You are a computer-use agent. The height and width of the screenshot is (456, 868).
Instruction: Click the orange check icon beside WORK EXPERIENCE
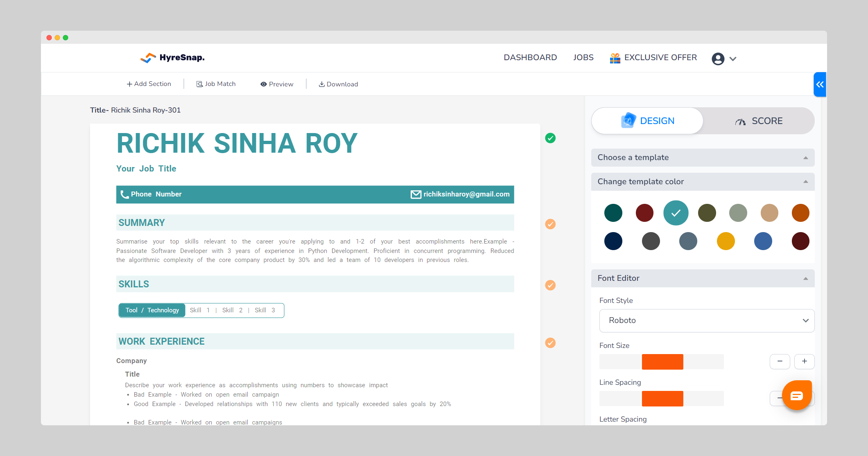(551, 343)
